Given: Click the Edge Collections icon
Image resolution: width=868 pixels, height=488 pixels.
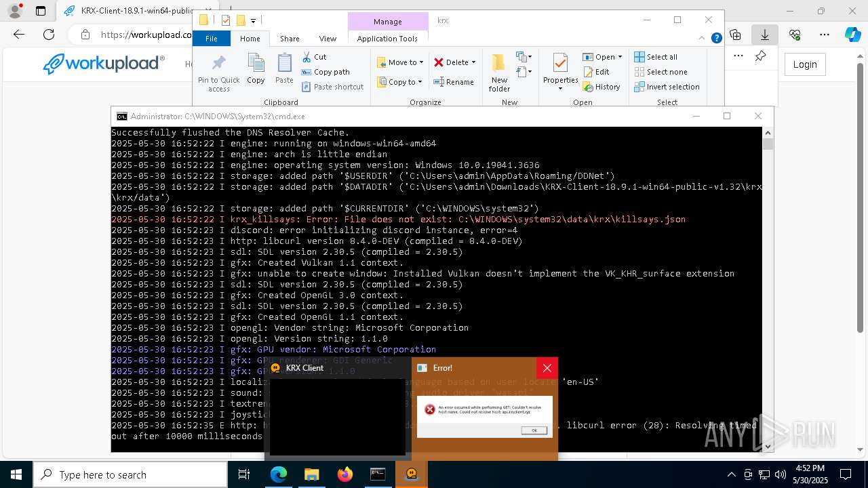Looking at the screenshot, I should 735,35.
